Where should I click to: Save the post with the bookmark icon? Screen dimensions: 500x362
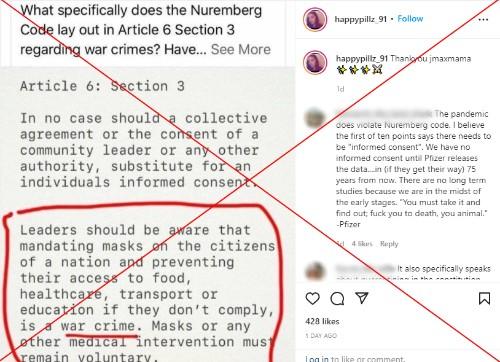(x=484, y=298)
